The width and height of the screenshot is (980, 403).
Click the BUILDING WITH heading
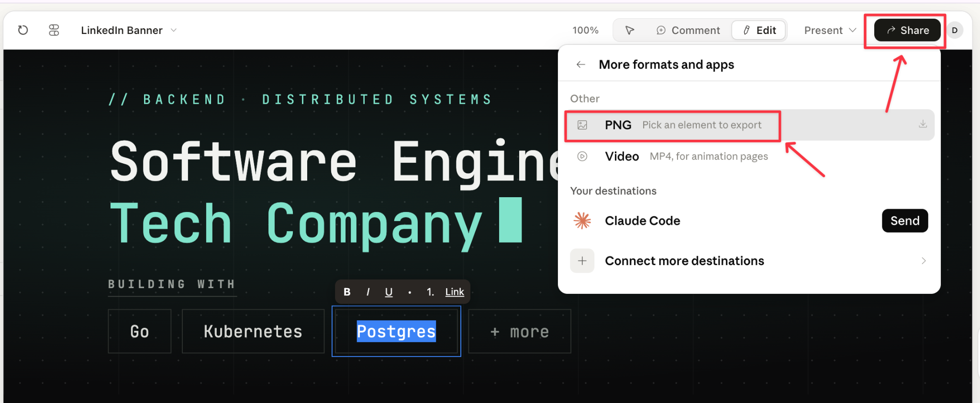tap(172, 284)
